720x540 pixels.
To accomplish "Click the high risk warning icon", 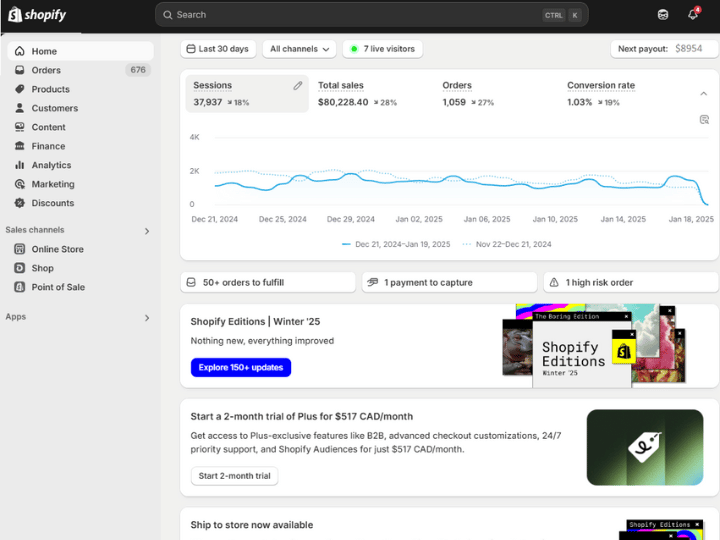I will (x=554, y=282).
